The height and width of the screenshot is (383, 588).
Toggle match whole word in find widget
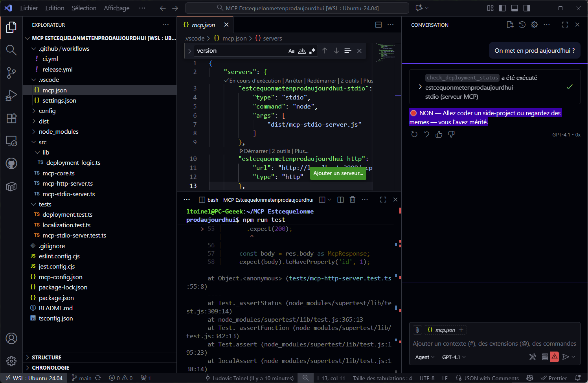[302, 51]
